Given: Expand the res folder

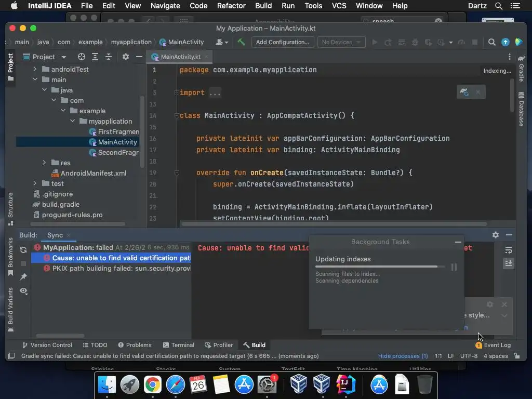Looking at the screenshot, I should pos(45,163).
